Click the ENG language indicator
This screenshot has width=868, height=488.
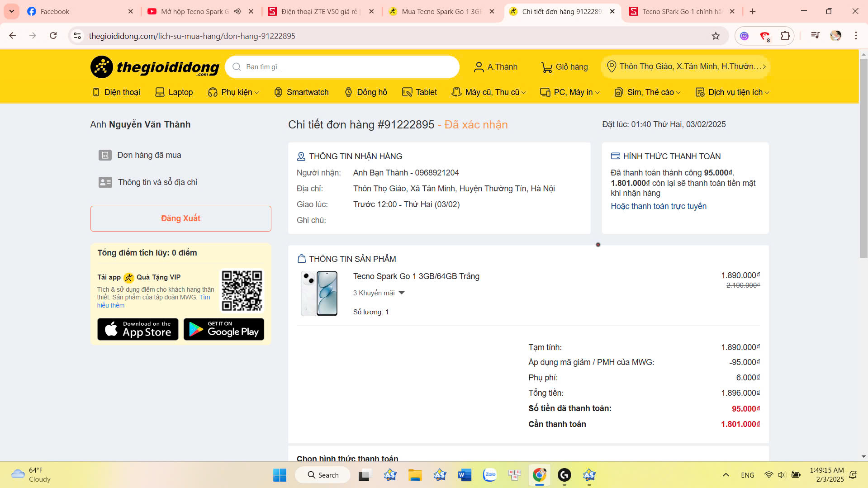(x=747, y=475)
